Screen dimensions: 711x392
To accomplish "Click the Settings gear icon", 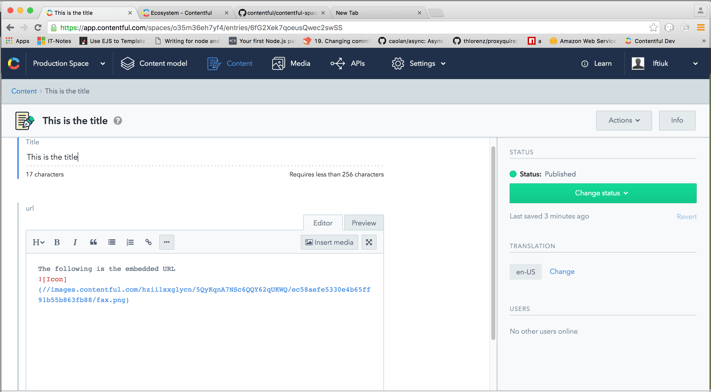I will 398,64.
